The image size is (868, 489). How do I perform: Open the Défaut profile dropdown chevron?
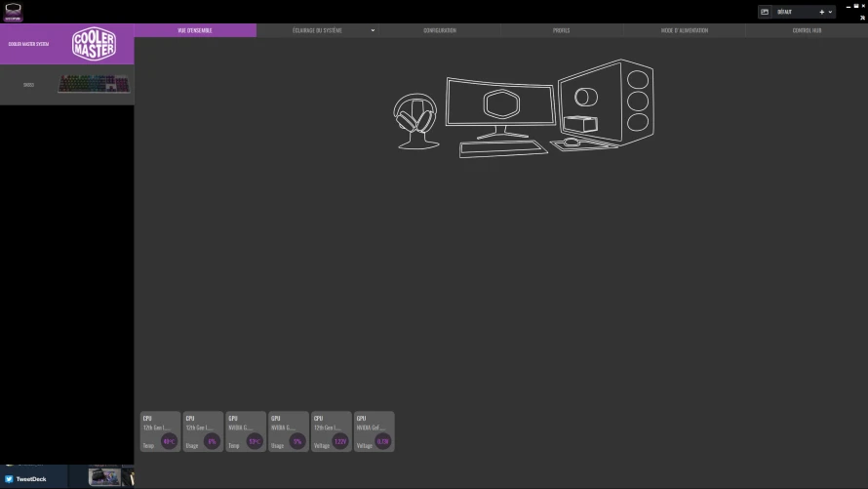pyautogui.click(x=830, y=12)
